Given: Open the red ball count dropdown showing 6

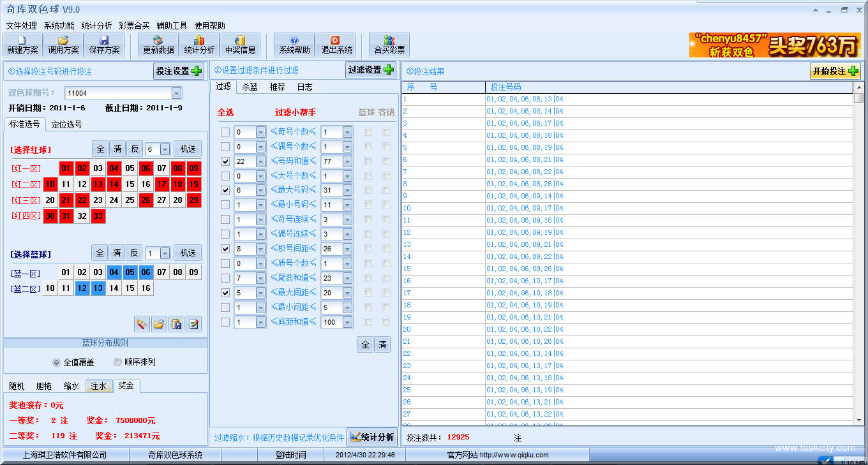Looking at the screenshot, I should (165, 149).
